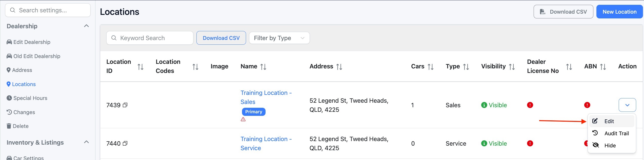Screen dimensions: 644x160
Task: Sort table by Visibility column
Action: point(512,67)
